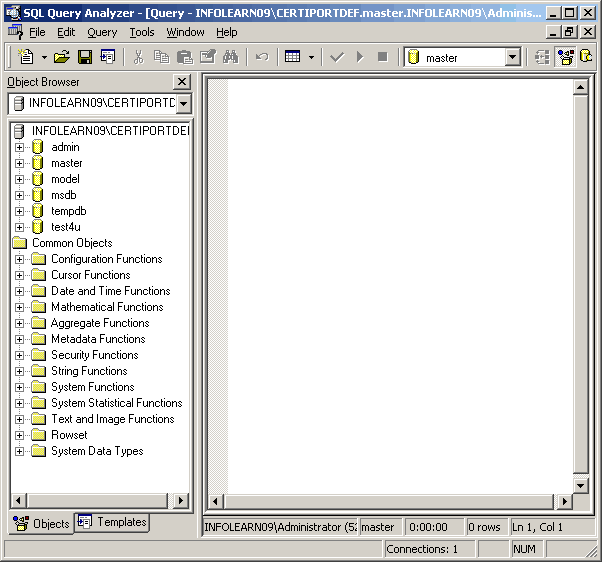Open the server selection dropdown in Object Browser

pos(184,103)
